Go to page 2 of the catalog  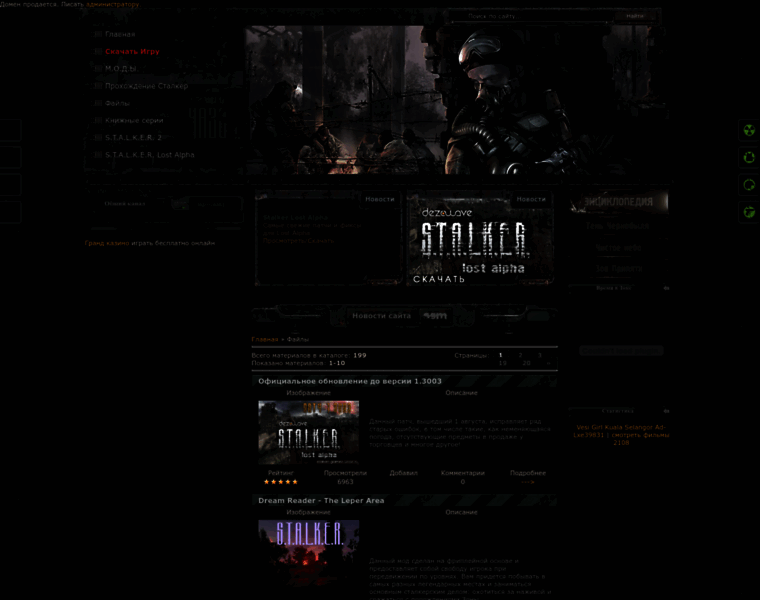(521, 355)
